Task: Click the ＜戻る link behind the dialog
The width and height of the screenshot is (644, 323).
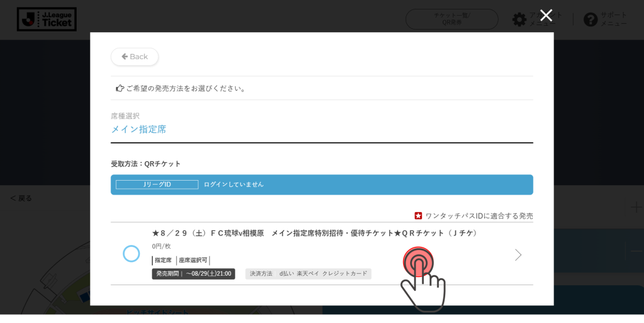Action: (21, 198)
